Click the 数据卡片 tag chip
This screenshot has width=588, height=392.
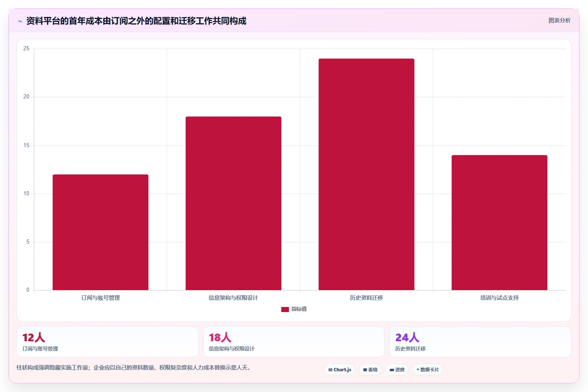click(x=428, y=370)
